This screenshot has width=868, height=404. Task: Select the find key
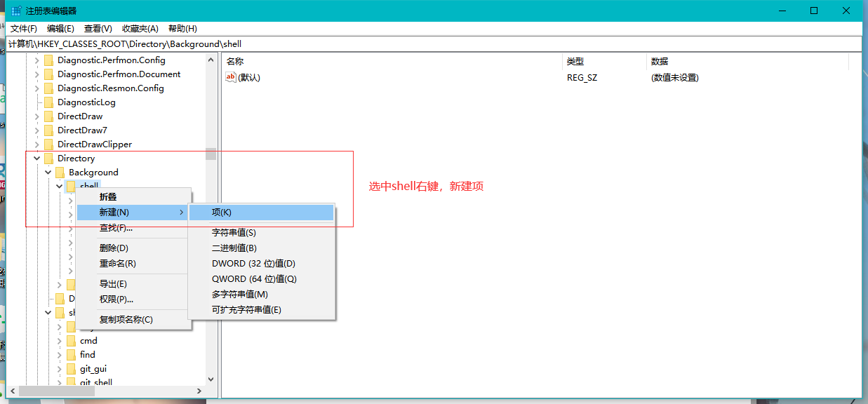coord(88,355)
